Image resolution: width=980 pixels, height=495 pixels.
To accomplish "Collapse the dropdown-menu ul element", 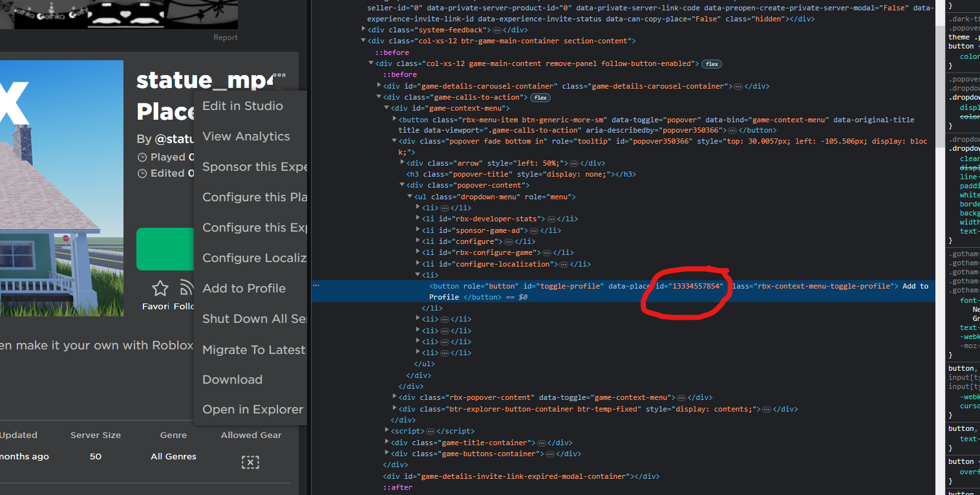I will (409, 196).
